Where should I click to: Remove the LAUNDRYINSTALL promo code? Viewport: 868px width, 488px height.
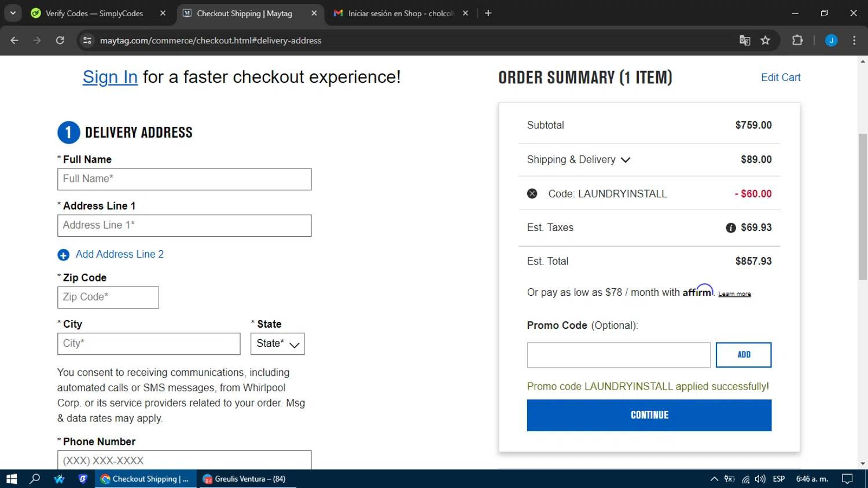point(532,194)
